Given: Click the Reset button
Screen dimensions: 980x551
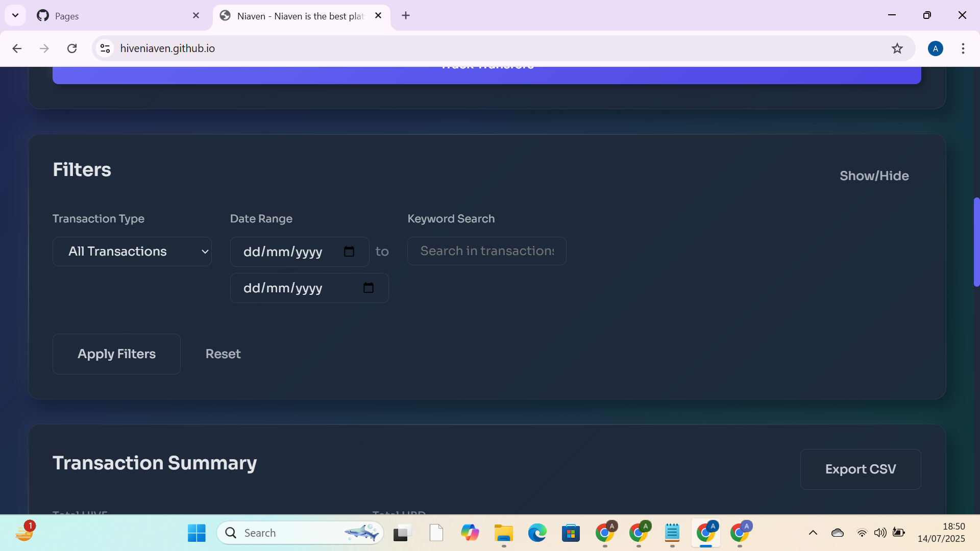Looking at the screenshot, I should click(223, 354).
